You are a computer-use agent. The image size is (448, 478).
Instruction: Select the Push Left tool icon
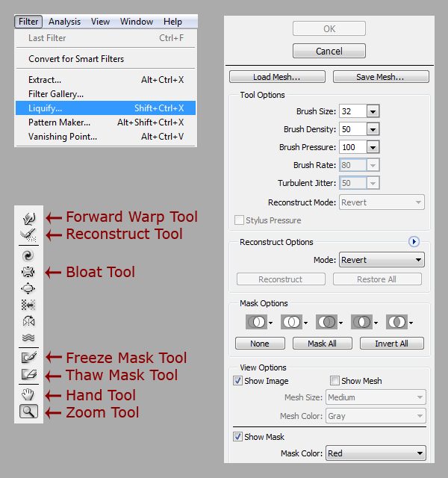pos(28,305)
